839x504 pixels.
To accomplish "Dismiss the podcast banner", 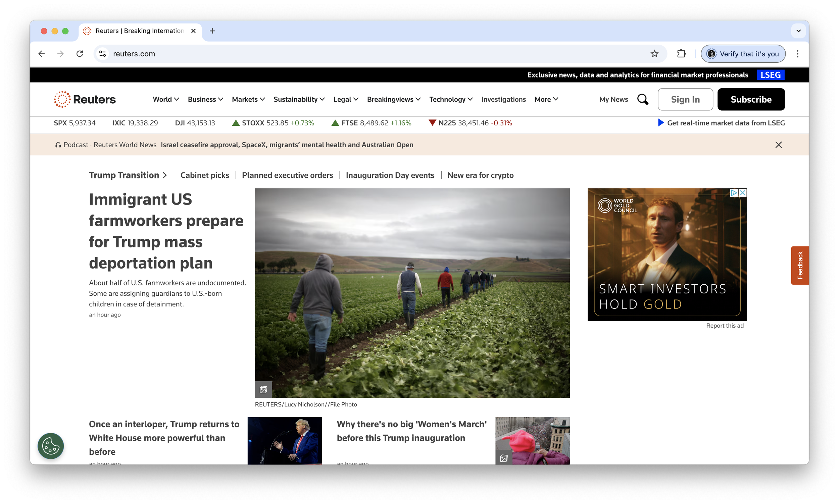I will (779, 144).
